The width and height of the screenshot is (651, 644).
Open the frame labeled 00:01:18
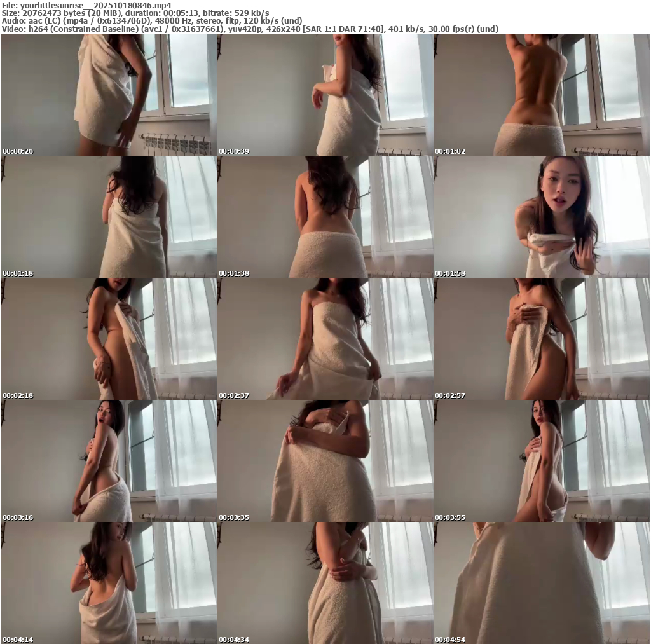pos(109,217)
